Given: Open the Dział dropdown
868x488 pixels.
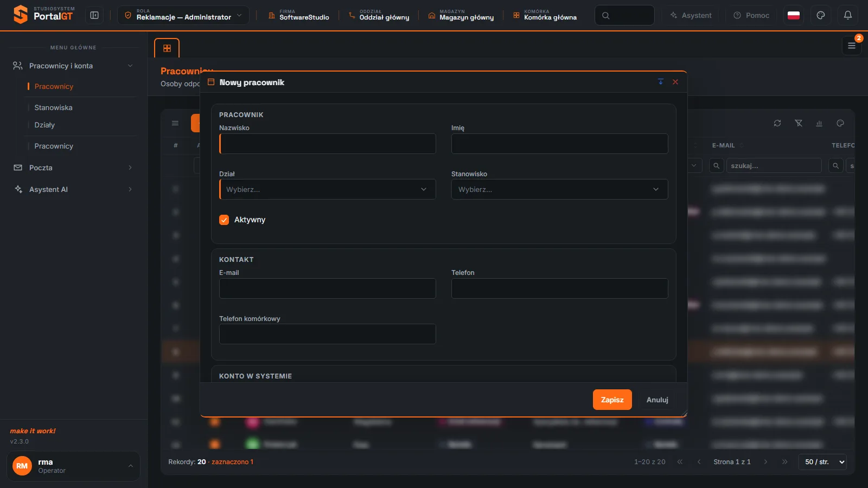Looking at the screenshot, I should click(x=328, y=189).
